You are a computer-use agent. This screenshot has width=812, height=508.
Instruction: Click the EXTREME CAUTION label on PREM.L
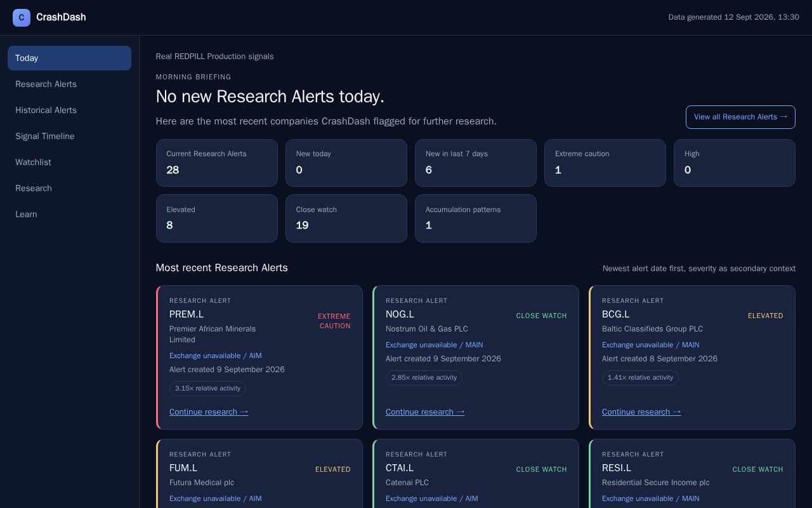coord(334,321)
